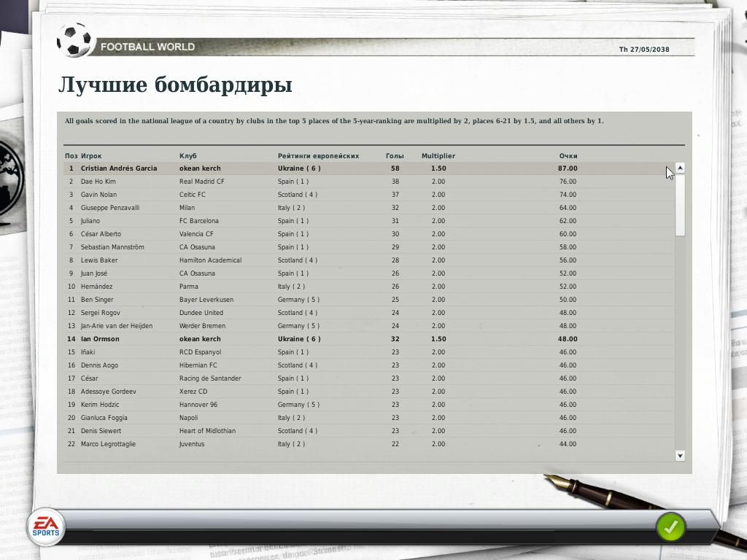The width and height of the screenshot is (747, 560).
Task: Click the club Parma
Action: (189, 286)
